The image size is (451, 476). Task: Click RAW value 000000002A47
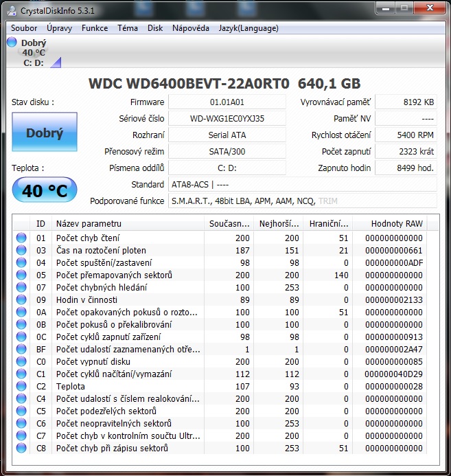(393, 350)
